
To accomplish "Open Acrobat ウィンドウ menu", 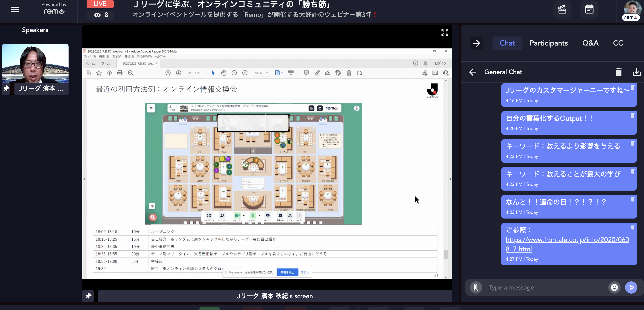I will [x=144, y=57].
